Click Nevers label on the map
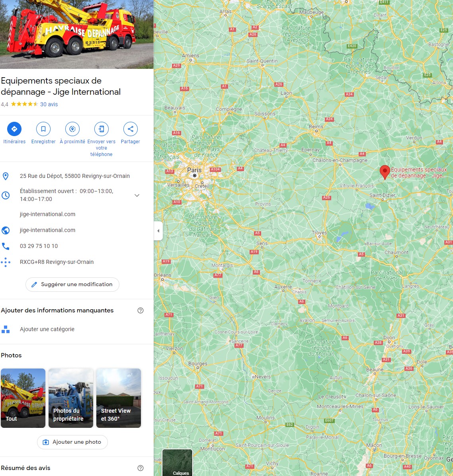453x476 pixels. point(263,377)
